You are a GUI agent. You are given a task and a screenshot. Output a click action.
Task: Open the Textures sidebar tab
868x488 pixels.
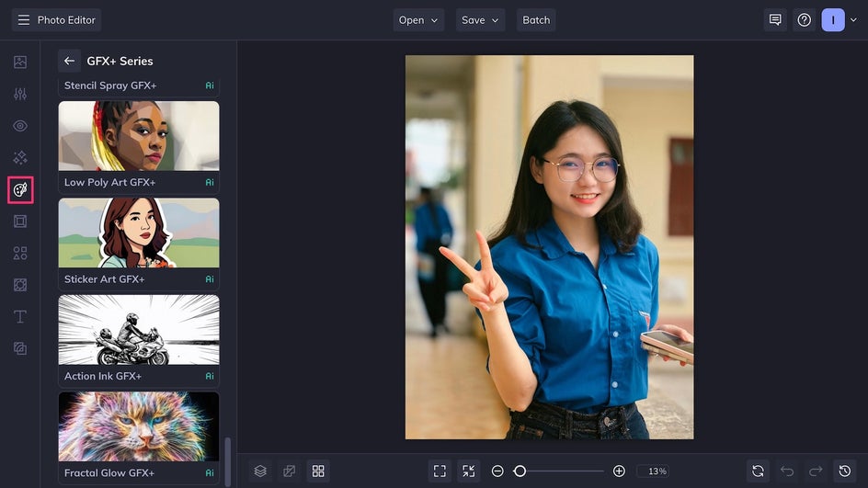[x=20, y=348]
